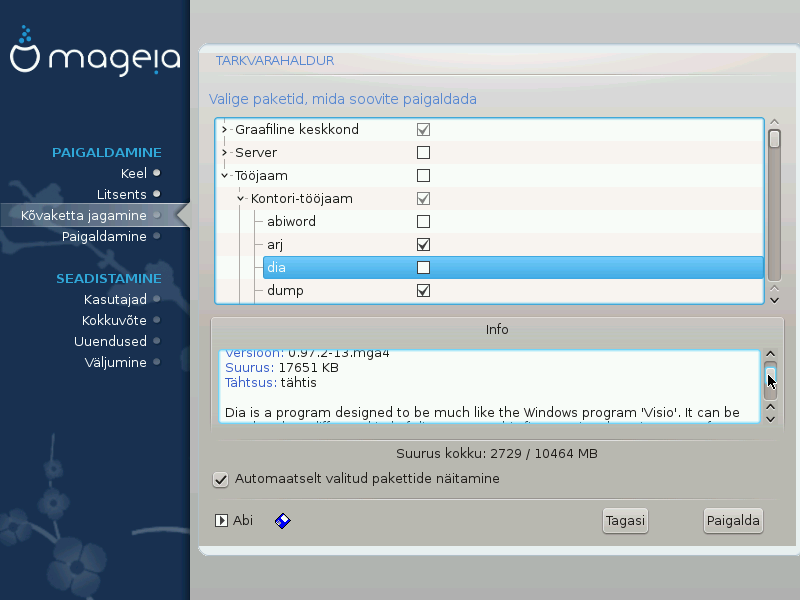Click the package list scrollbar thumb
800x600 pixels.
point(774,140)
